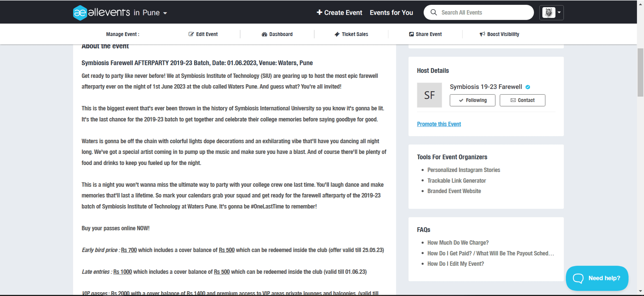
Task: Follow the Promote this Event link
Action: click(x=439, y=124)
